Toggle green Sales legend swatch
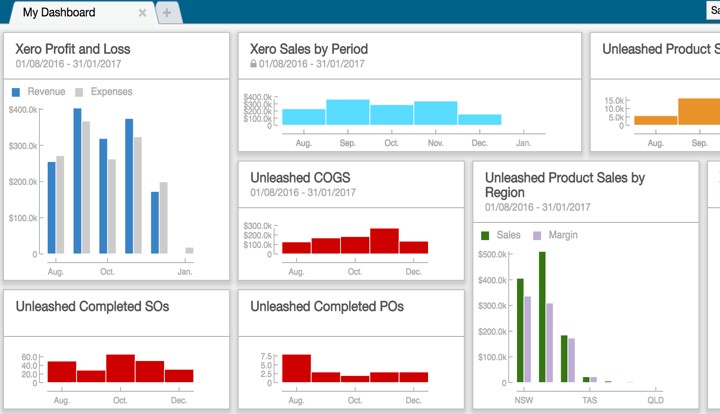 pyautogui.click(x=485, y=235)
